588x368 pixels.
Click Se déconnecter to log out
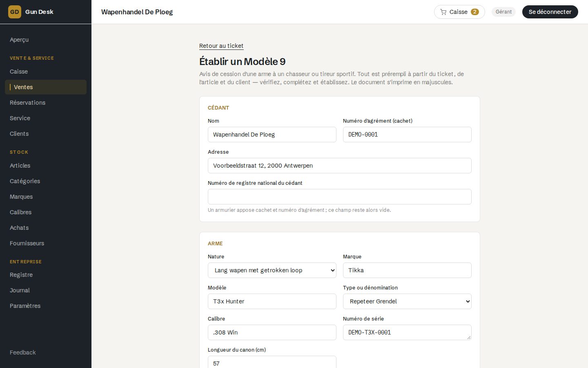click(x=550, y=12)
